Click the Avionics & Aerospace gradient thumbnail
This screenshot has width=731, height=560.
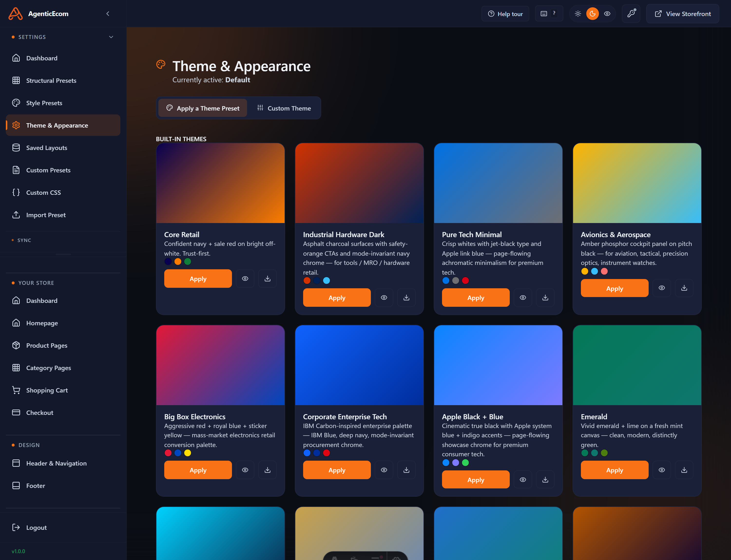point(637,183)
